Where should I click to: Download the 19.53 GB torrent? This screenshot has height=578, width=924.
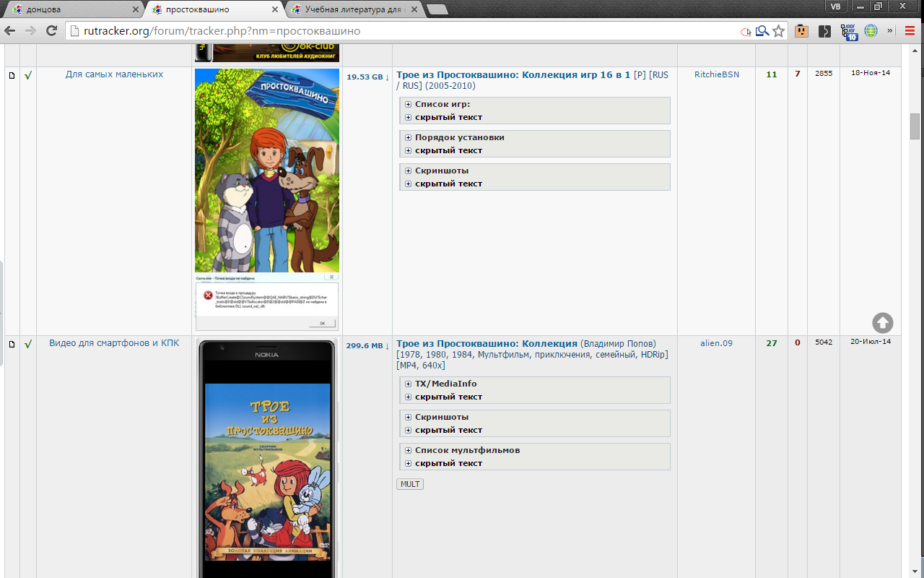point(368,77)
